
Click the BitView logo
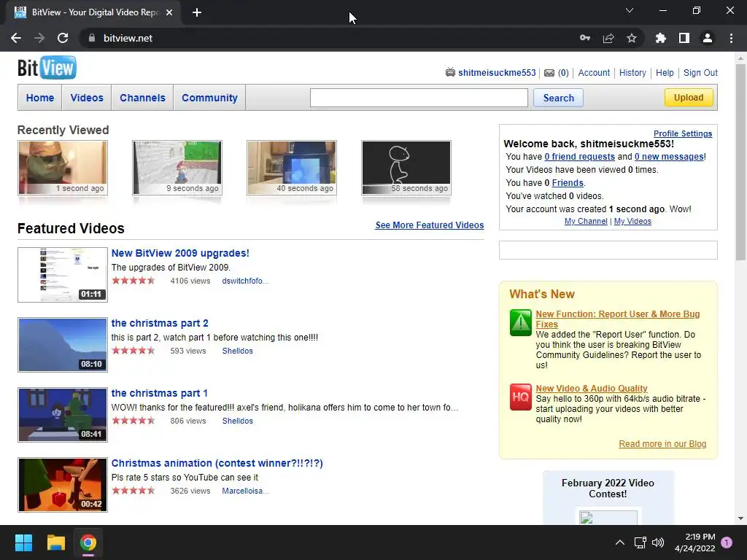pos(47,68)
